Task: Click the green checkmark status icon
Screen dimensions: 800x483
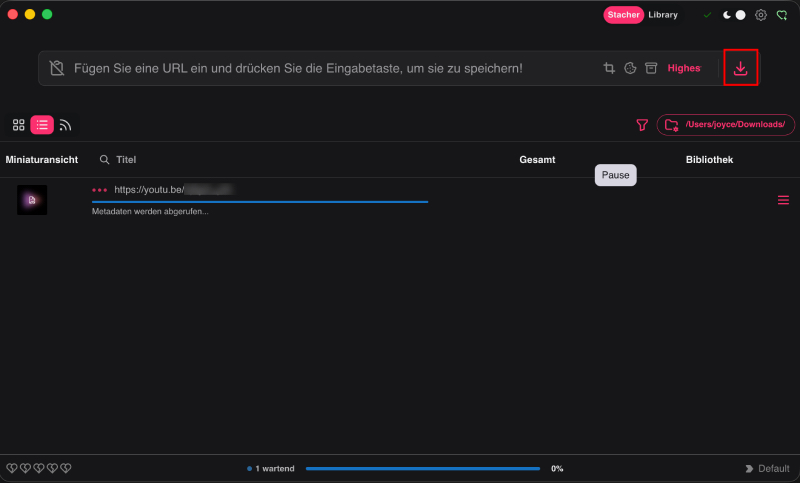Action: (x=707, y=15)
